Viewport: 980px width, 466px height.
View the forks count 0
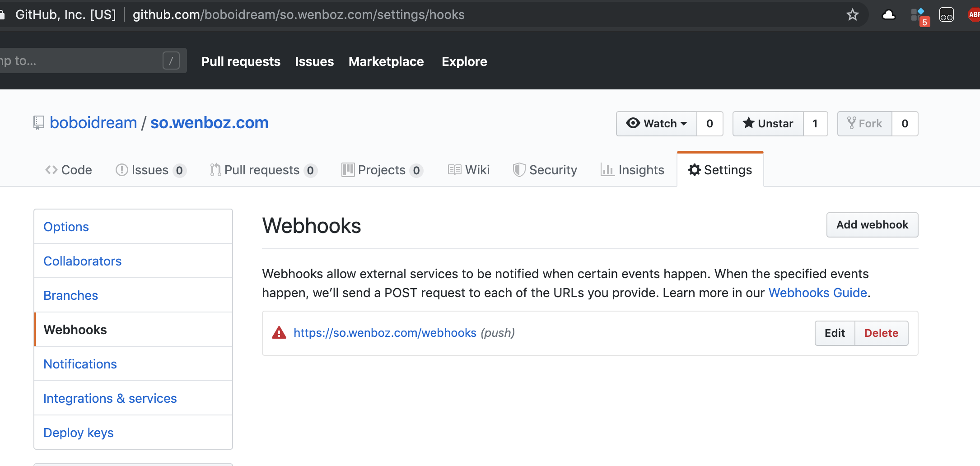pos(905,123)
